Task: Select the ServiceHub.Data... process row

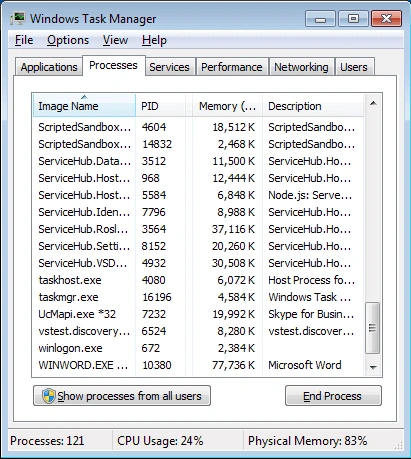Action: [197, 161]
